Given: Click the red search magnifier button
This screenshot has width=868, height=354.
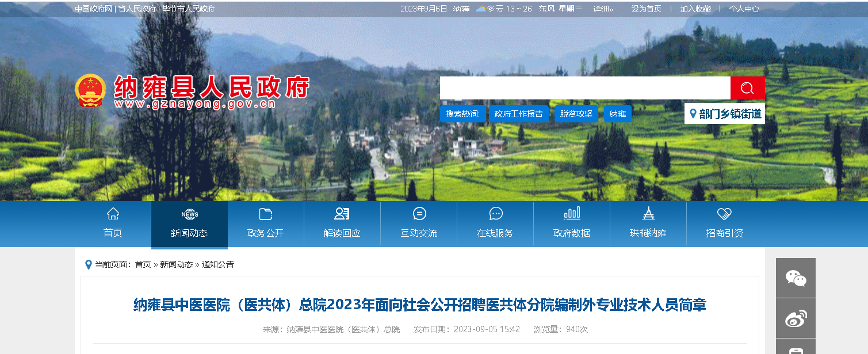Looking at the screenshot, I should (x=747, y=88).
